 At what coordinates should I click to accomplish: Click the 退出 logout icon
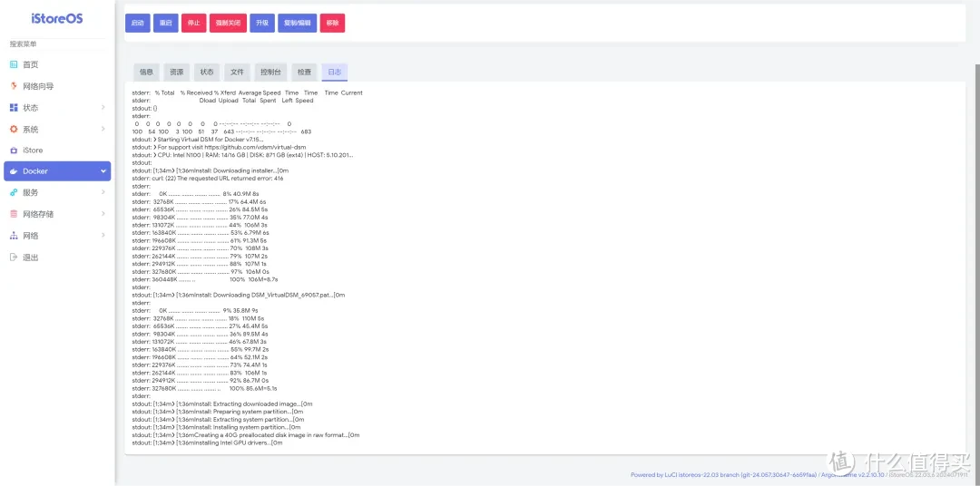14,258
